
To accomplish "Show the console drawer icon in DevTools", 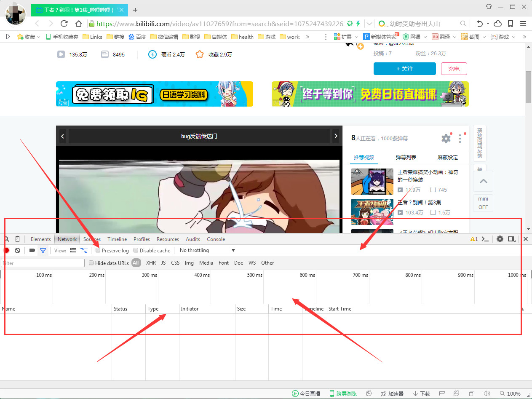I will click(485, 239).
